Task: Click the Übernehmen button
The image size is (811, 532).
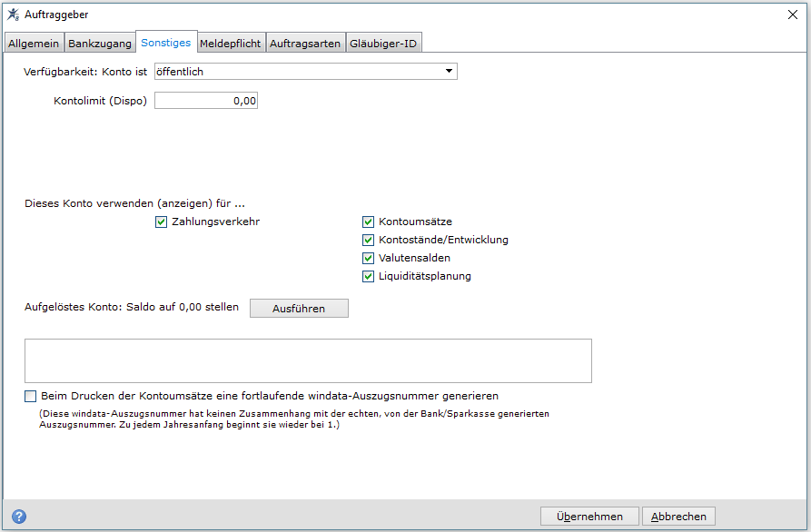Action: (589, 516)
